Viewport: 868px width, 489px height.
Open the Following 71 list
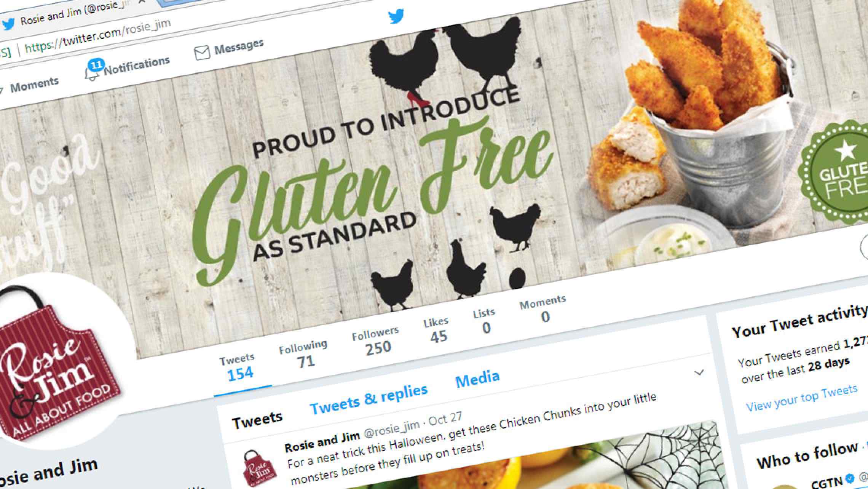pos(303,354)
